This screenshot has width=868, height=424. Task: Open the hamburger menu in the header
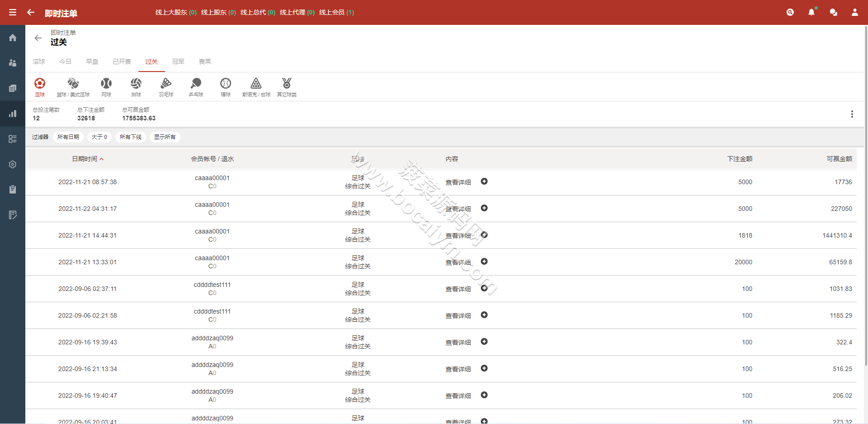tap(13, 12)
